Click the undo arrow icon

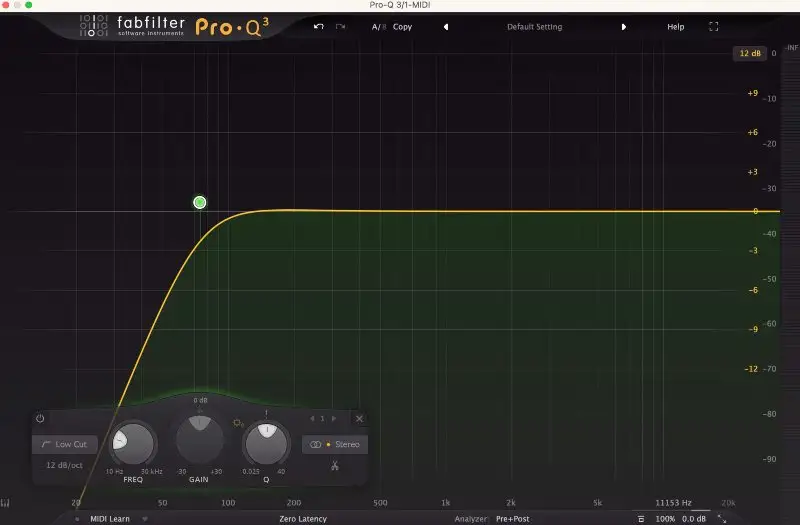(318, 27)
